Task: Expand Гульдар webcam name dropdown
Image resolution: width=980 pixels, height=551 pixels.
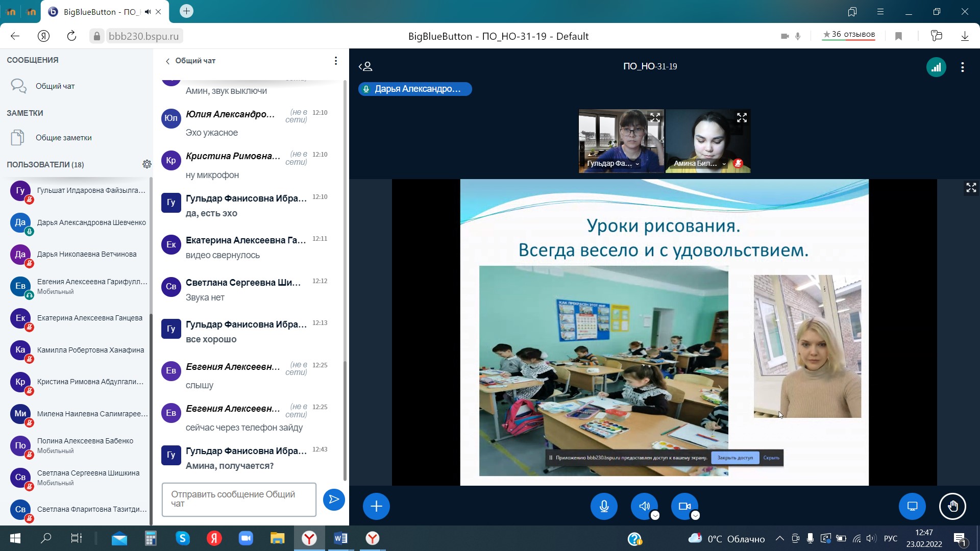Action: coord(638,164)
